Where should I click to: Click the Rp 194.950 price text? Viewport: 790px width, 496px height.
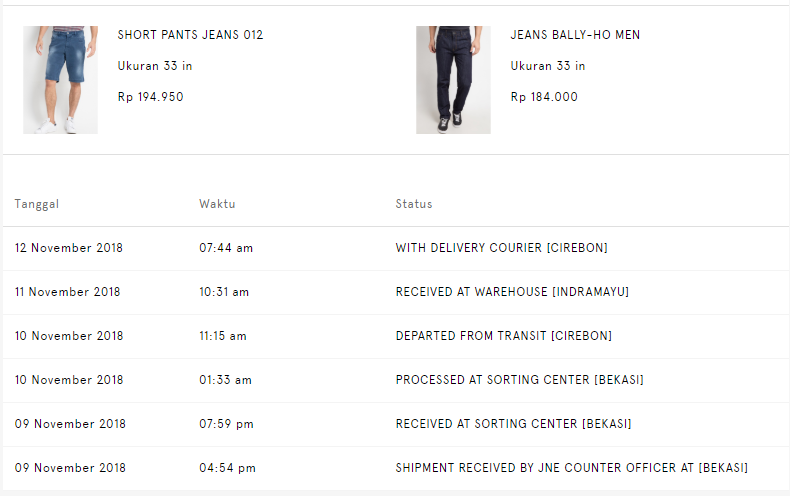[150, 97]
